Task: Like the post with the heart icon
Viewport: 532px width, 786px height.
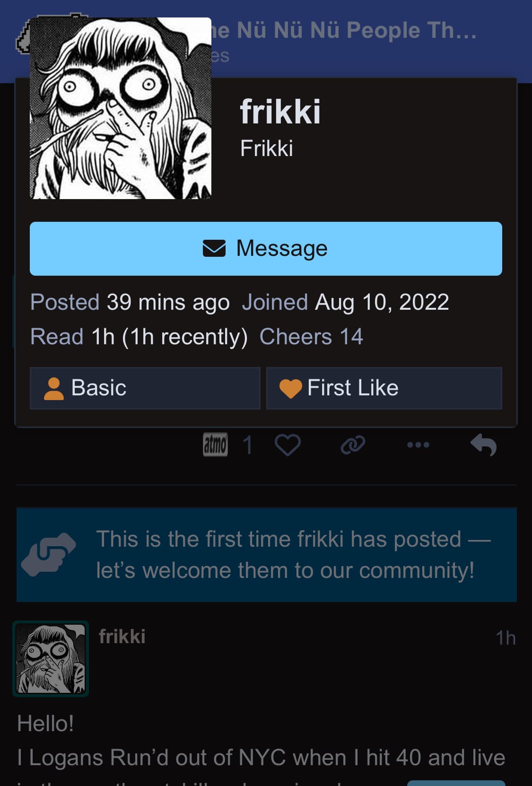Action: pos(288,445)
